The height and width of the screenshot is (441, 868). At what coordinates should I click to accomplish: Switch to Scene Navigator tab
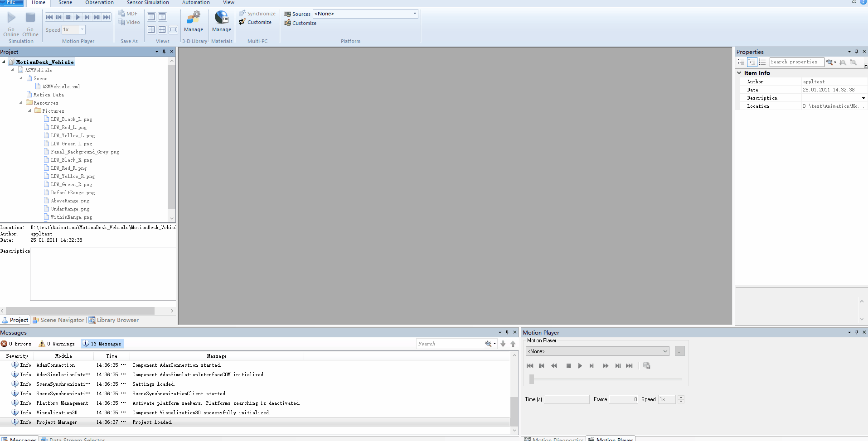[x=58, y=320]
